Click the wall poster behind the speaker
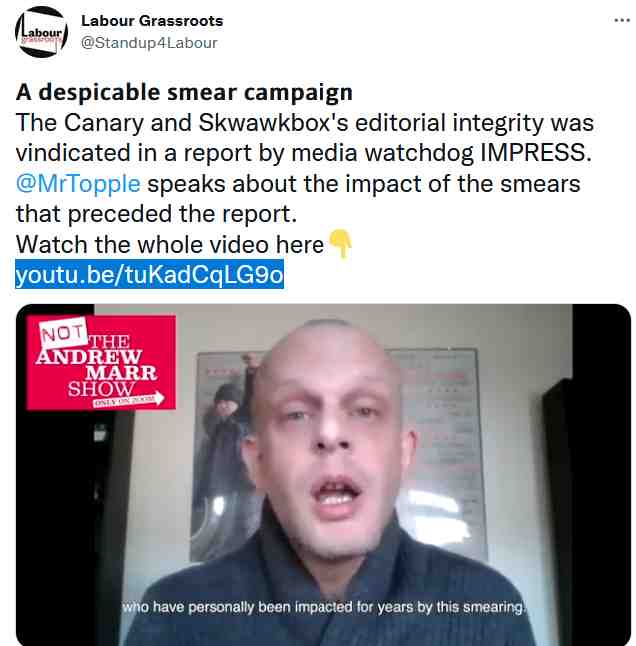 click(338, 455)
